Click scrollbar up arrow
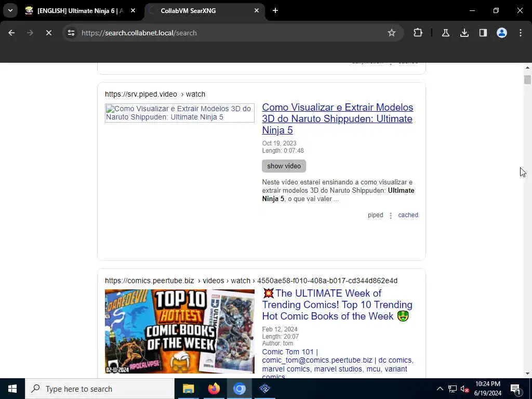 527,68
